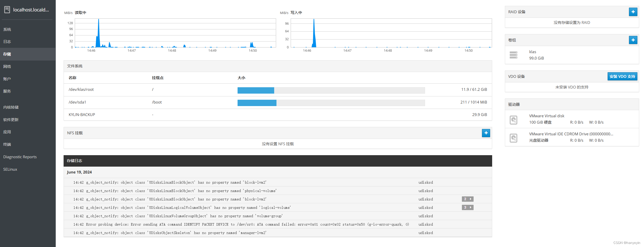This screenshot has width=644, height=247.
Task: Open VMware Virtual IDE CDROM Drive details
Action: pyautogui.click(x=572, y=137)
